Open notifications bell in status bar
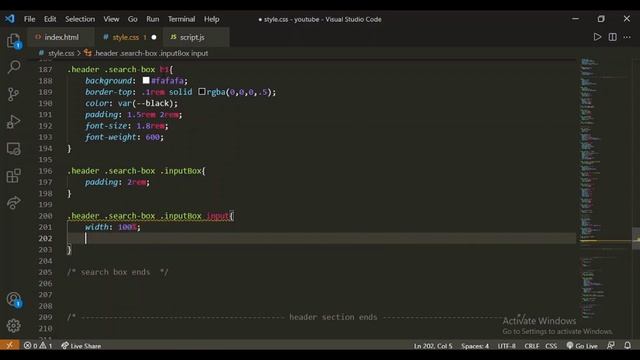Viewport: 640px width, 360px height. pyautogui.click(x=628, y=345)
